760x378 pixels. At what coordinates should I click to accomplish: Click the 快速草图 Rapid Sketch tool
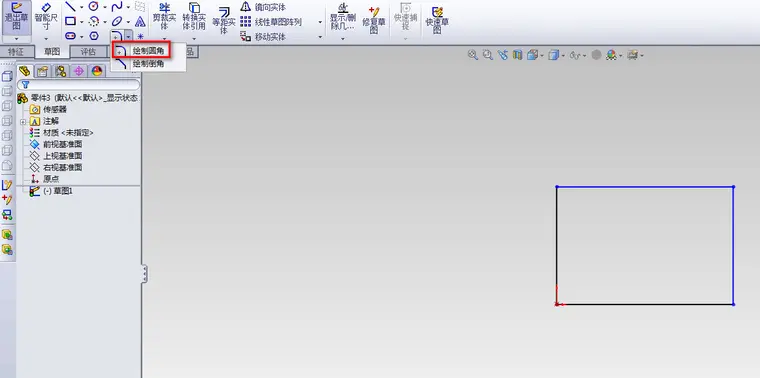[437, 19]
